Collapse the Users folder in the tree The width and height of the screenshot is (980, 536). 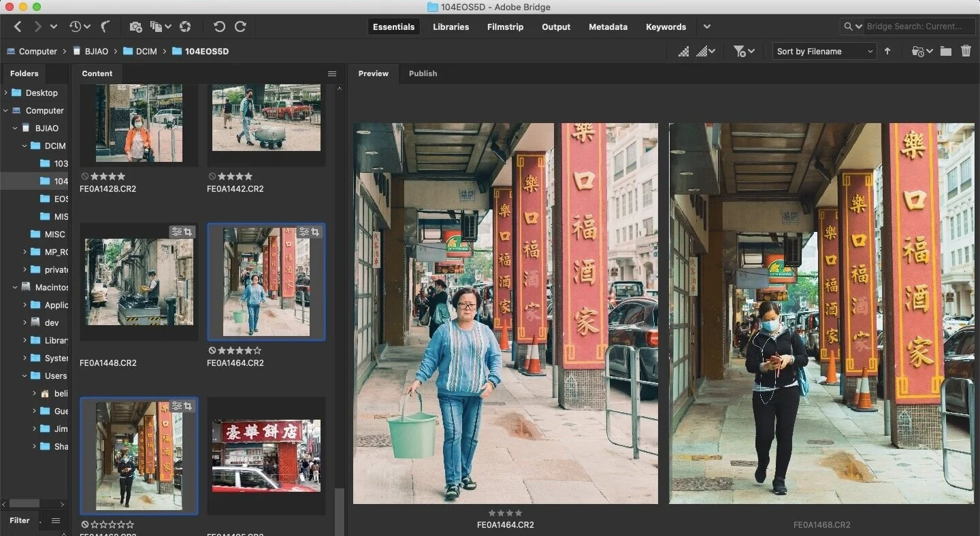[24, 375]
